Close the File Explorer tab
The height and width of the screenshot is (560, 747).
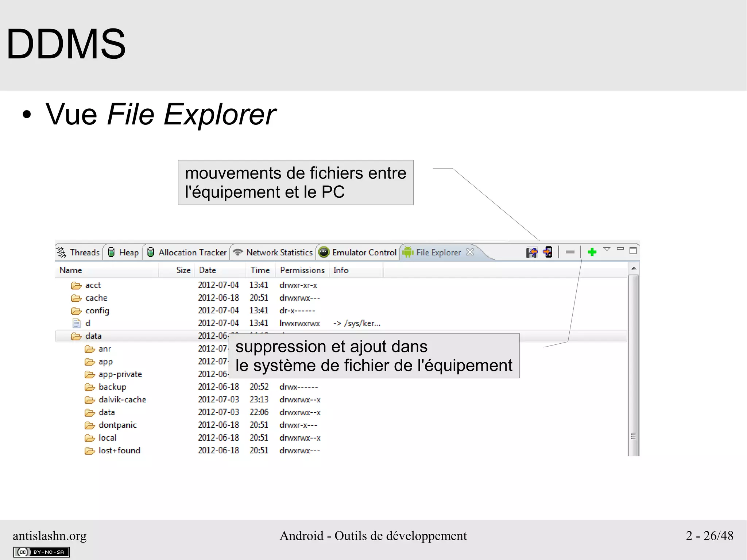[470, 252]
